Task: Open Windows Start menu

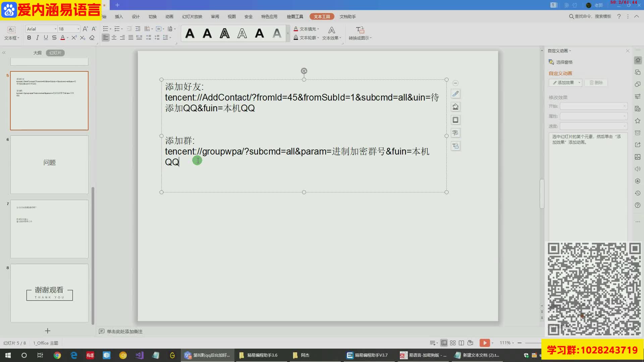Action: pyautogui.click(x=8, y=355)
